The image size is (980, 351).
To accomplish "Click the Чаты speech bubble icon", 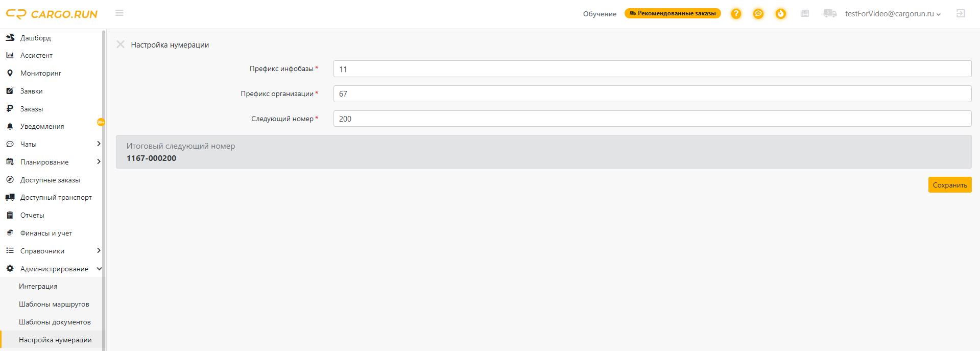I will (10, 144).
